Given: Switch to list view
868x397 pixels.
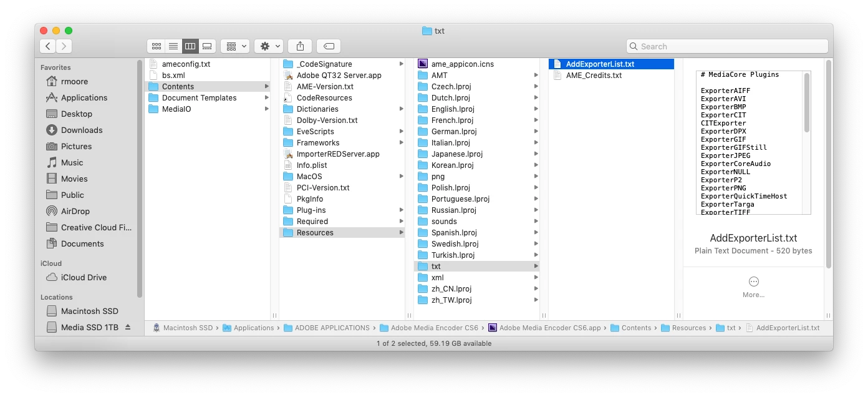Looking at the screenshot, I should [173, 46].
